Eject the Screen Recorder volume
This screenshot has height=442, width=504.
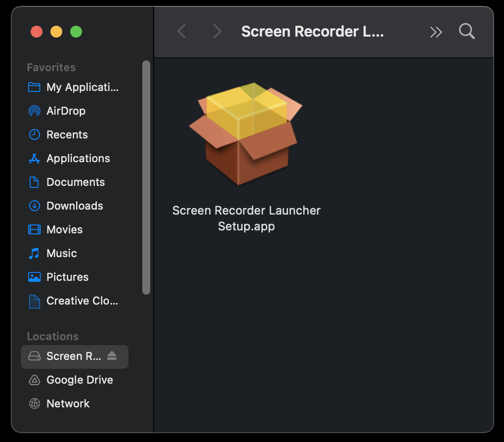point(112,356)
